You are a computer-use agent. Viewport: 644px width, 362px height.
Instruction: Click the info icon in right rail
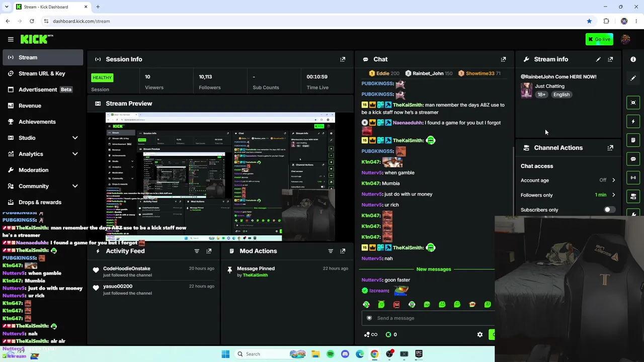click(x=633, y=59)
